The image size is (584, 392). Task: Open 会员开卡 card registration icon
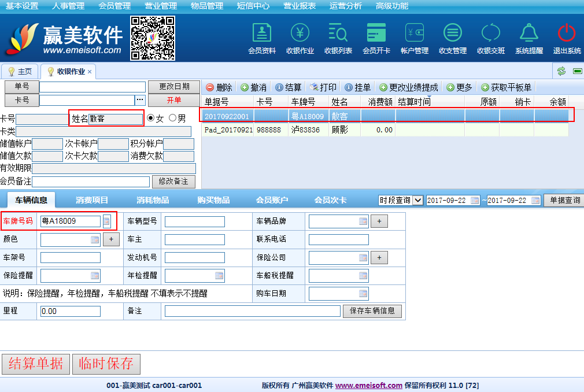(376, 38)
